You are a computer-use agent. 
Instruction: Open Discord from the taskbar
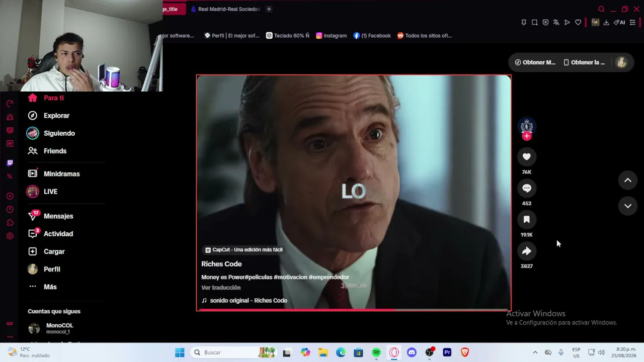pyautogui.click(x=412, y=352)
